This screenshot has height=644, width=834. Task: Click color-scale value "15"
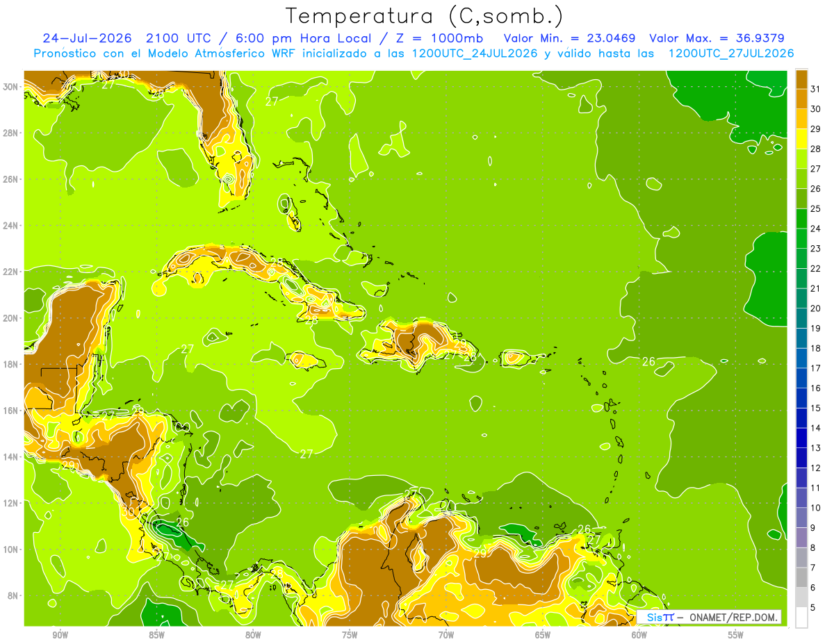coord(815,408)
